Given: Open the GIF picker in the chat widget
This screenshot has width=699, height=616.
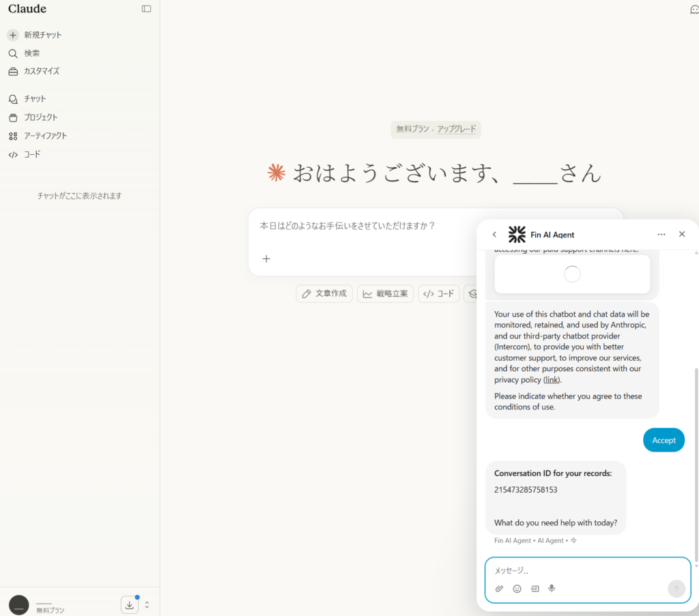Looking at the screenshot, I should tap(534, 588).
